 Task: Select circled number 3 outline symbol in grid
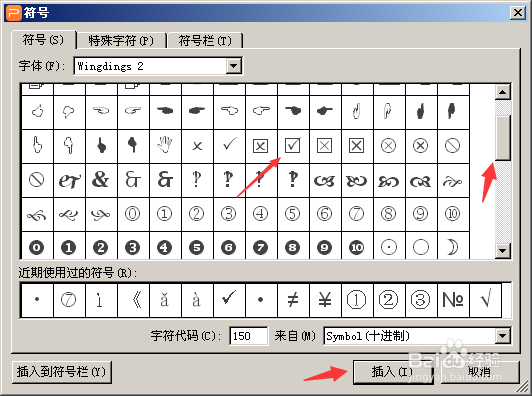[229, 214]
